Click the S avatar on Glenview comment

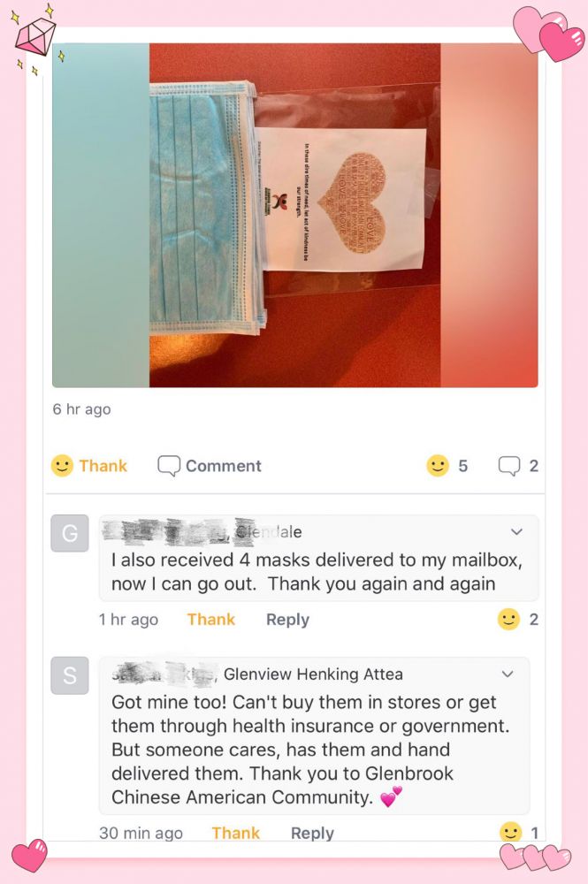pyautogui.click(x=69, y=674)
